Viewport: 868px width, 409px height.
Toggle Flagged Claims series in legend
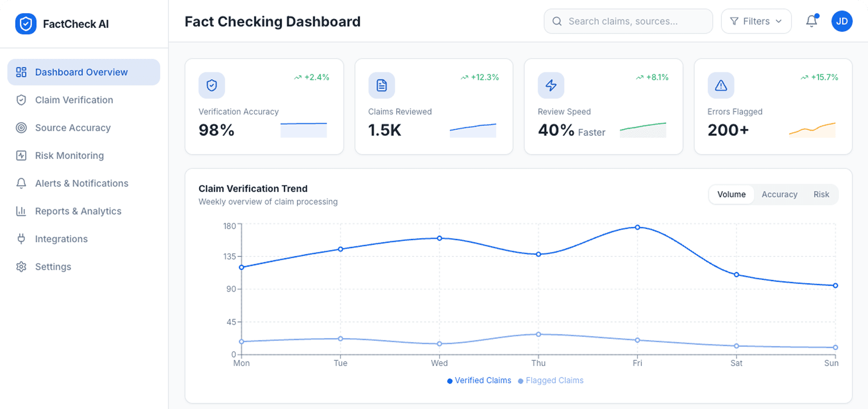coord(551,381)
